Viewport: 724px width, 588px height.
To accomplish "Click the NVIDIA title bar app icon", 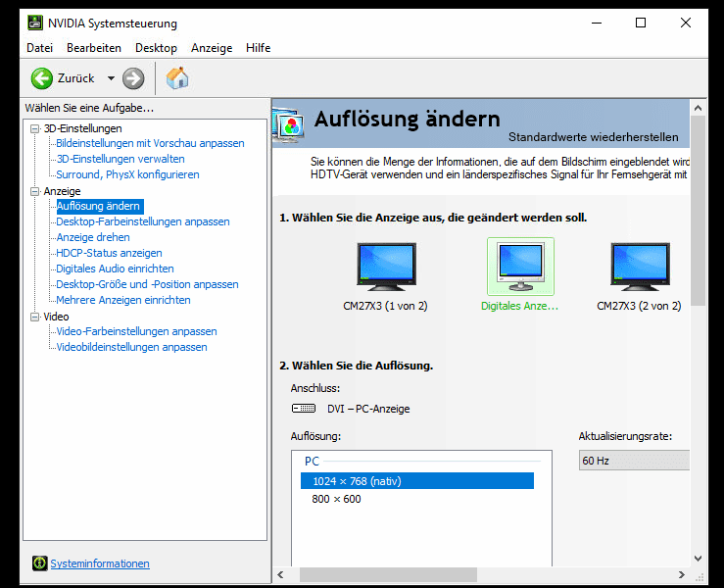I will (x=35, y=23).
